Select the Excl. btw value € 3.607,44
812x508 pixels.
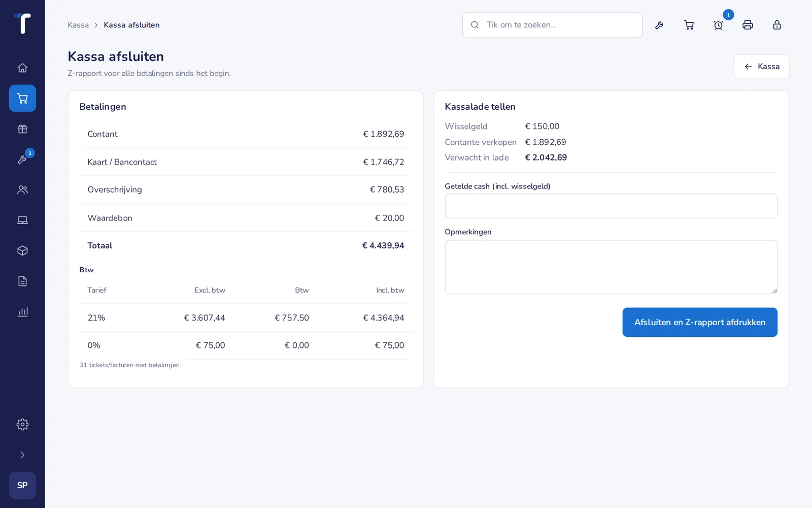point(205,317)
